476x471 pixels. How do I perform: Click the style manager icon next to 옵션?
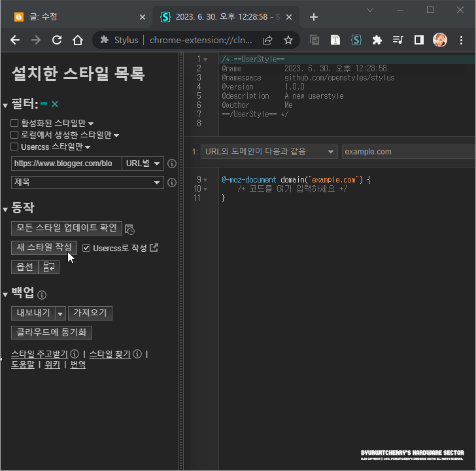(49, 268)
